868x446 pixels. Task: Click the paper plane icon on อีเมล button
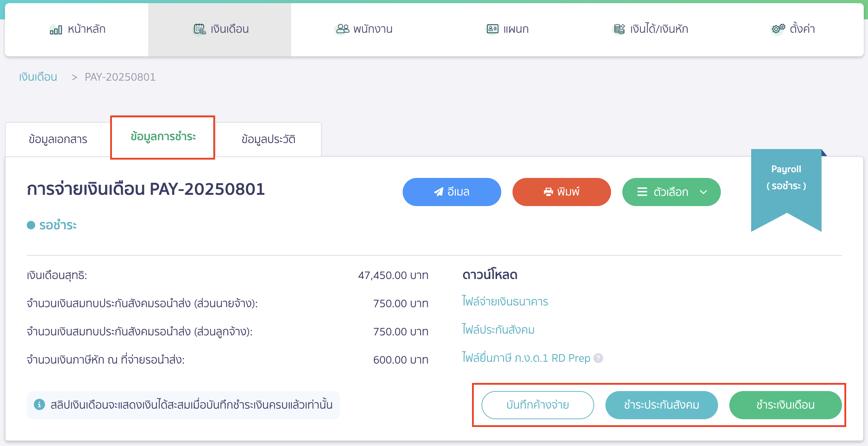pos(439,192)
